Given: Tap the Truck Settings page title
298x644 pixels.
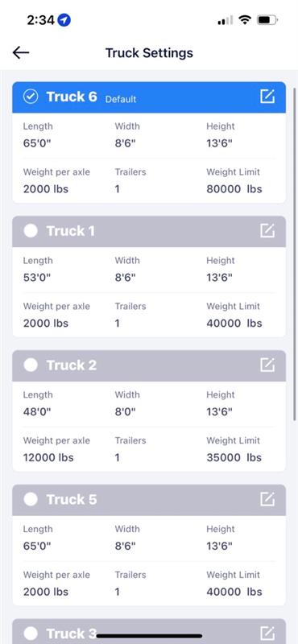Looking at the screenshot, I should [149, 53].
